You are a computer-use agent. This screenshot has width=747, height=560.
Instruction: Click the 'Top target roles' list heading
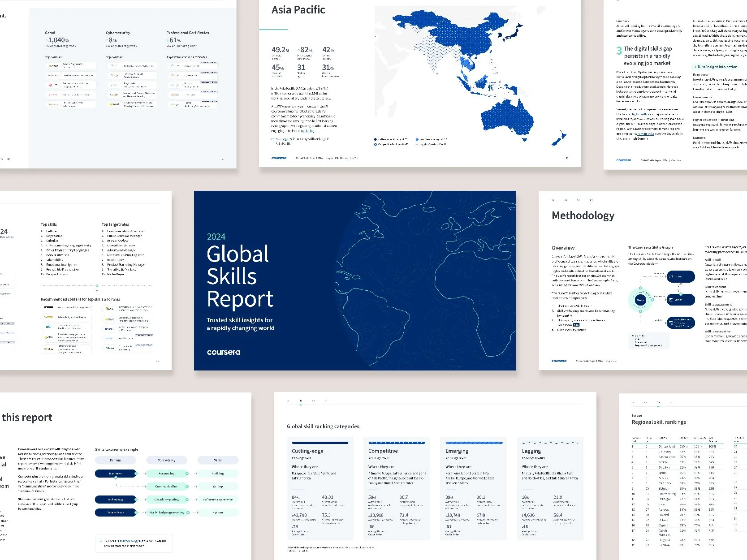115,224
